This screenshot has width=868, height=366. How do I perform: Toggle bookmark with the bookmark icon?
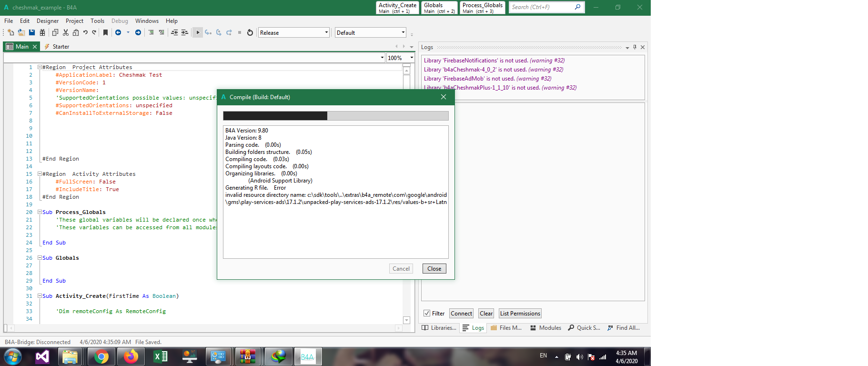point(105,32)
